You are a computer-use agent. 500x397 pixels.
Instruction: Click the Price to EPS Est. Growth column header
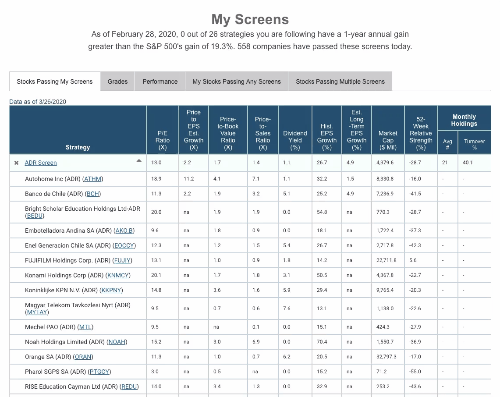pyautogui.click(x=193, y=130)
